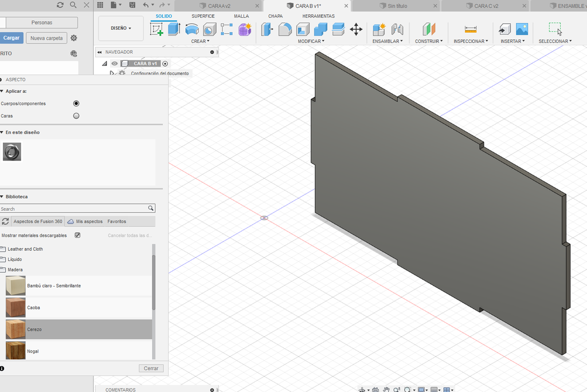Toggle the data panel grid icon
This screenshot has height=392, width=587.
coord(100,5)
